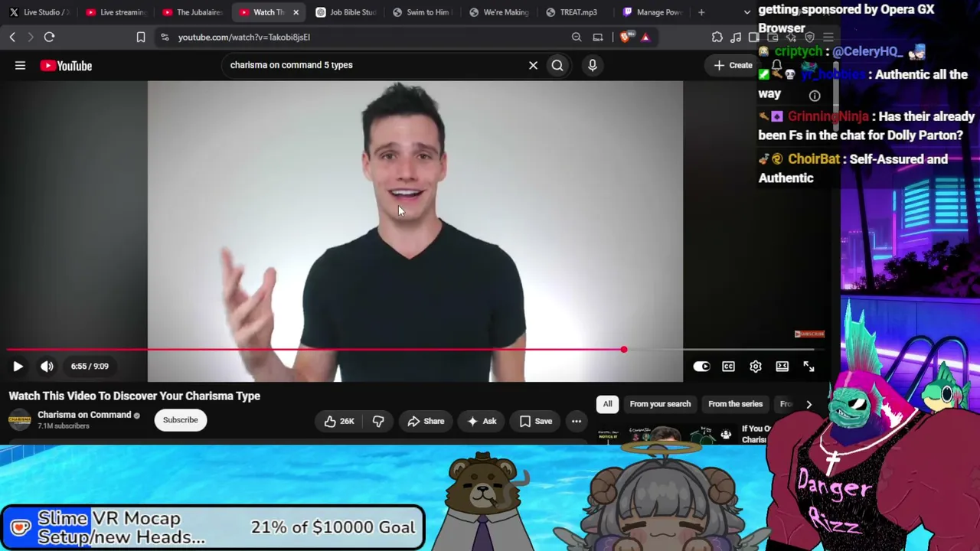Switch to the Live Studio X tab
This screenshot has height=551, width=980.
coord(40,12)
